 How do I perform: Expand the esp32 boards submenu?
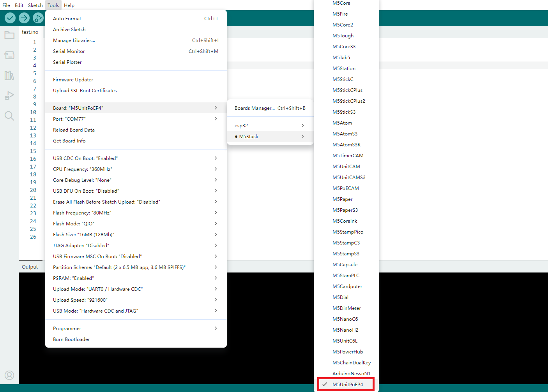pyautogui.click(x=270, y=125)
